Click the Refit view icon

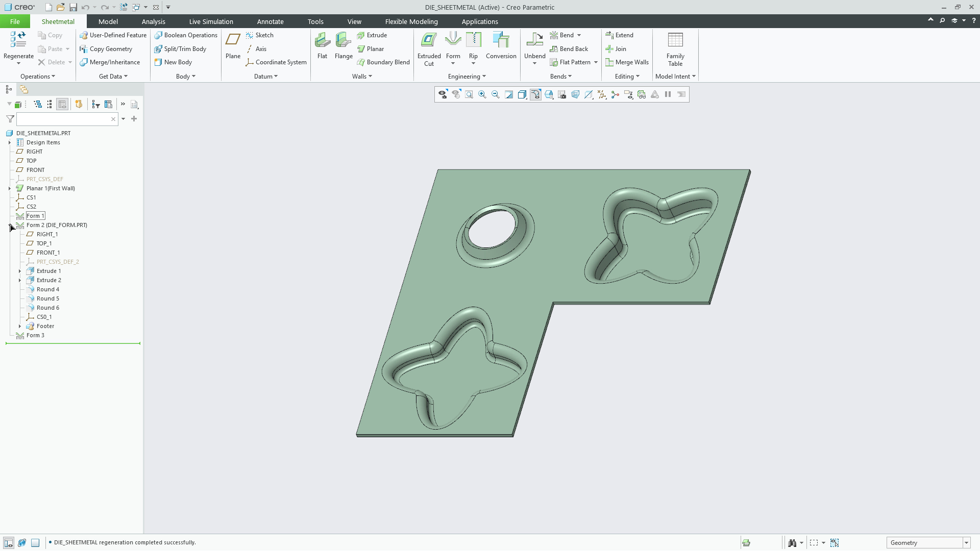coord(469,94)
